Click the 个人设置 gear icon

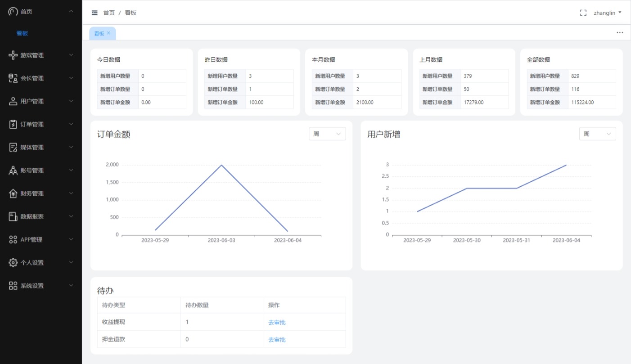(13, 263)
